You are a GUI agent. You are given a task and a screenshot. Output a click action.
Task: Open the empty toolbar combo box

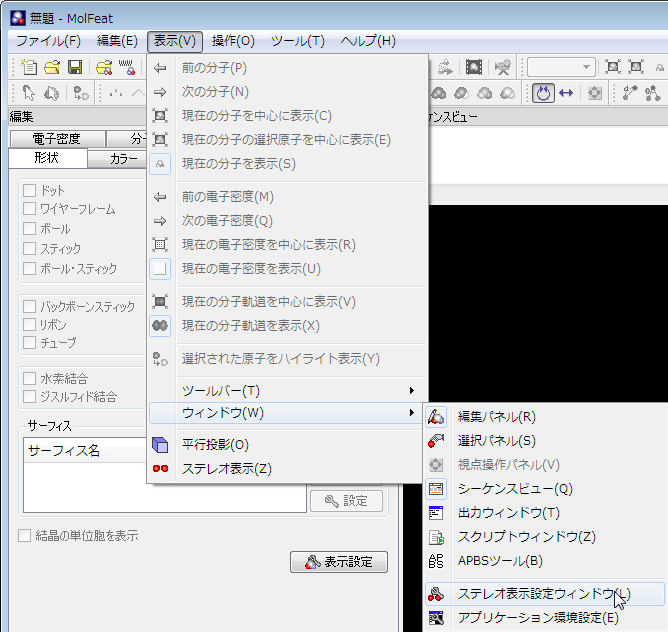point(561,67)
